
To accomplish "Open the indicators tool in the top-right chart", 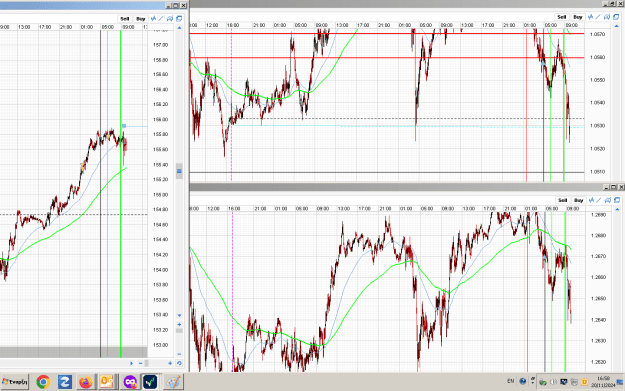I will click(590, 17).
